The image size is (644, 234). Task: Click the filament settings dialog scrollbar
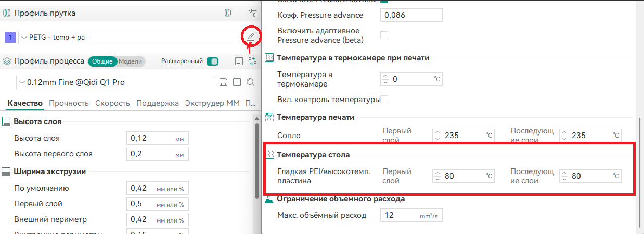point(641,172)
